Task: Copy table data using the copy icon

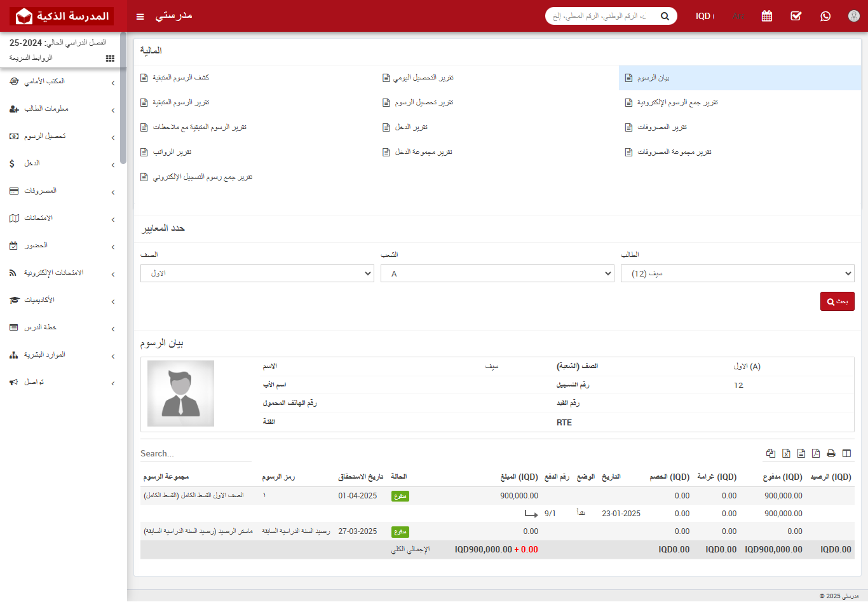Action: click(x=771, y=453)
